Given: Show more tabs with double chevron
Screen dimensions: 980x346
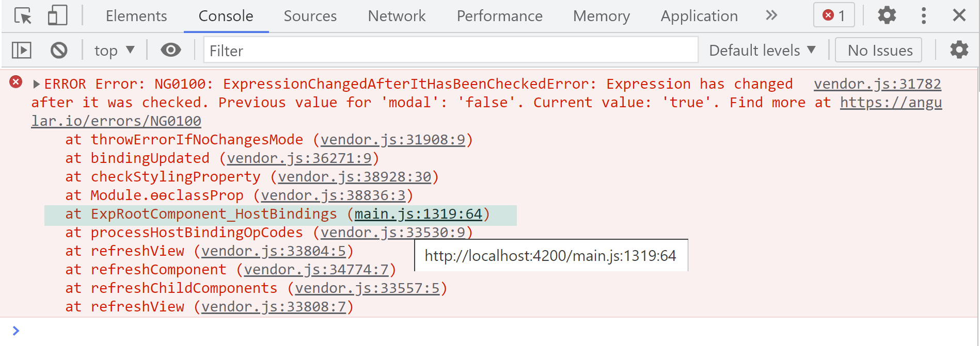Looking at the screenshot, I should pyautogui.click(x=771, y=15).
